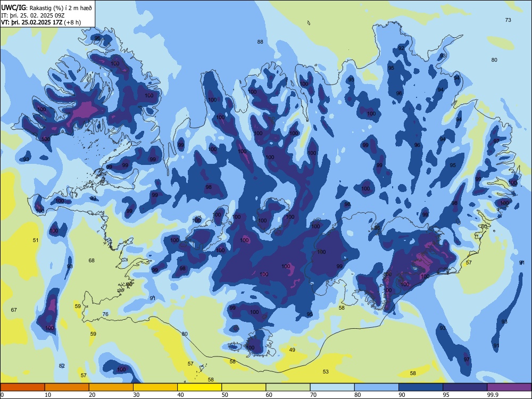This screenshot has height=399, width=532.
Task: Click the pale yellow 50–60 legend swatch
Action: [244, 387]
